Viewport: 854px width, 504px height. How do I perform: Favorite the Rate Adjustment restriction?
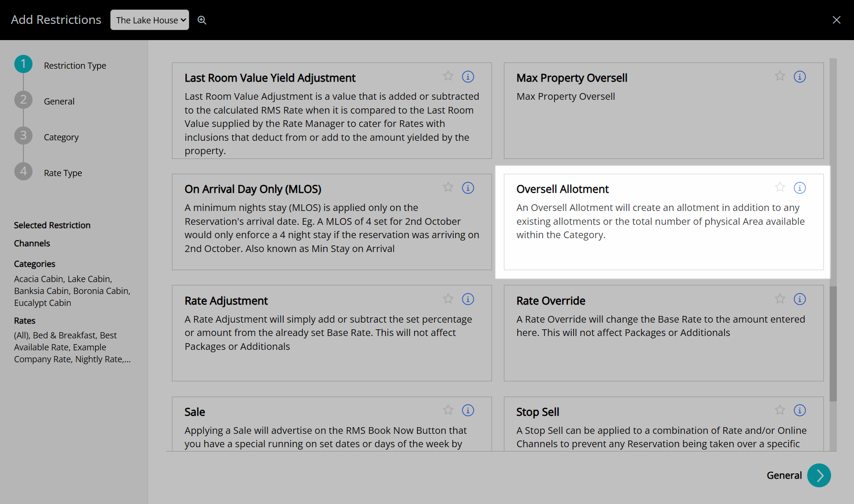448,299
